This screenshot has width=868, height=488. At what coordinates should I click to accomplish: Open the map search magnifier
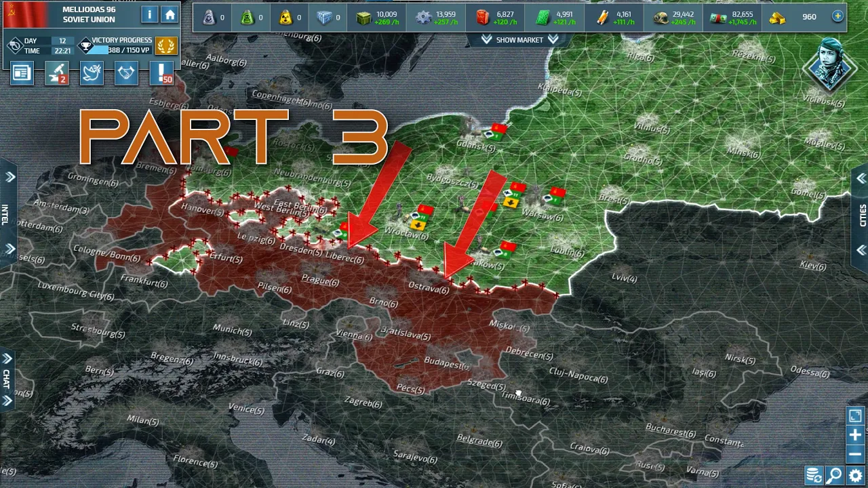834,476
